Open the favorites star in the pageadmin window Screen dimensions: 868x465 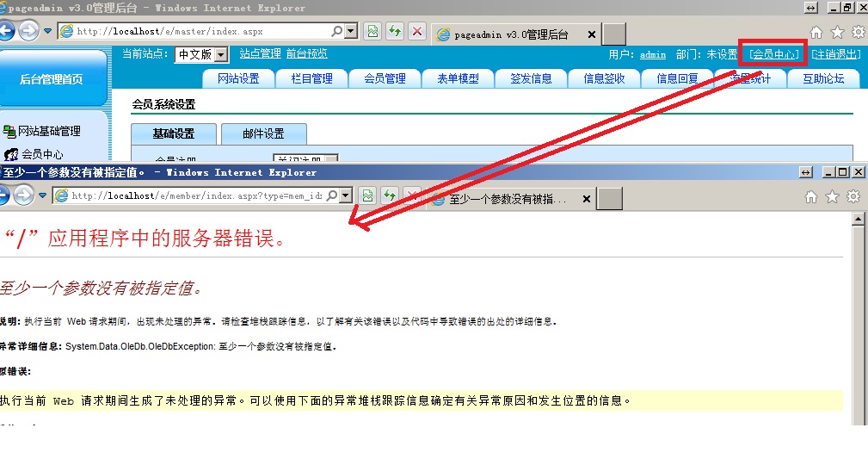click(x=837, y=33)
